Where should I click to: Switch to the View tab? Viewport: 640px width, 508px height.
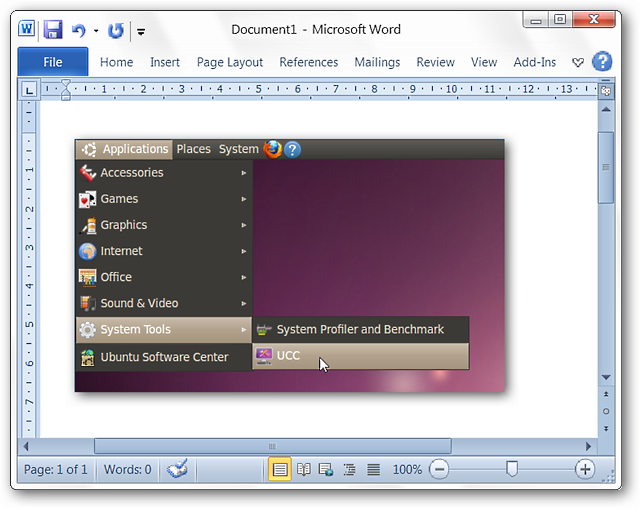pos(484,62)
